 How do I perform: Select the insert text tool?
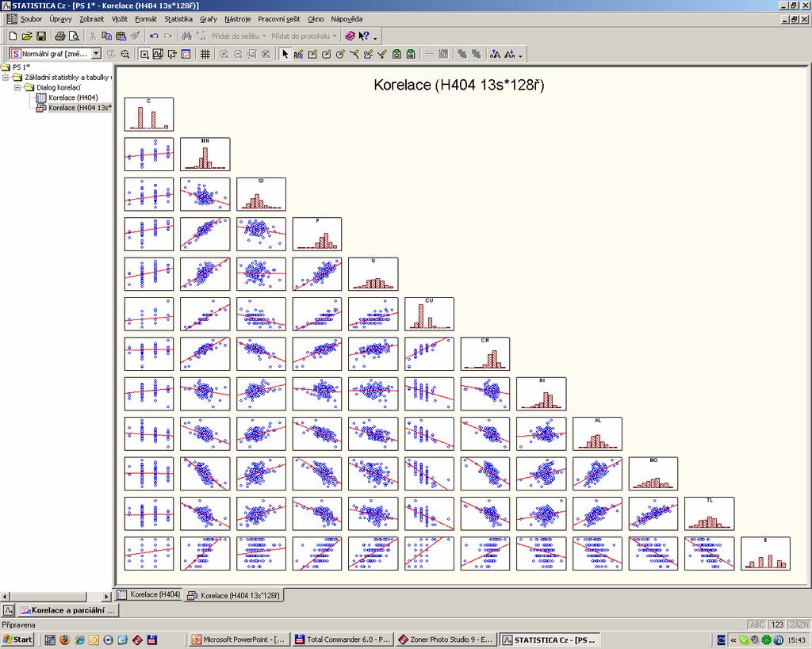pyautogui.click(x=298, y=54)
